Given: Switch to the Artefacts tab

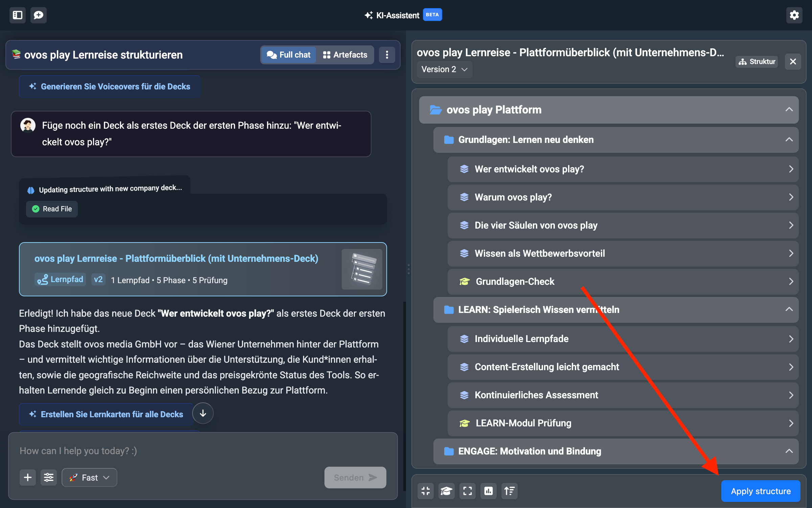Looking at the screenshot, I should click(345, 55).
